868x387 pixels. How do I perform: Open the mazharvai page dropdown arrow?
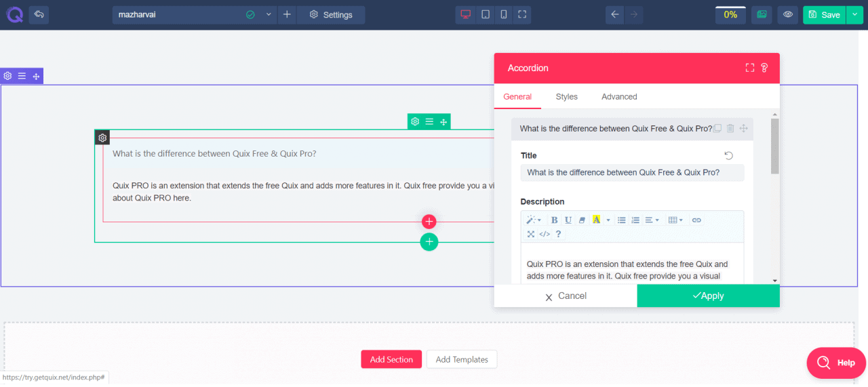tap(269, 14)
